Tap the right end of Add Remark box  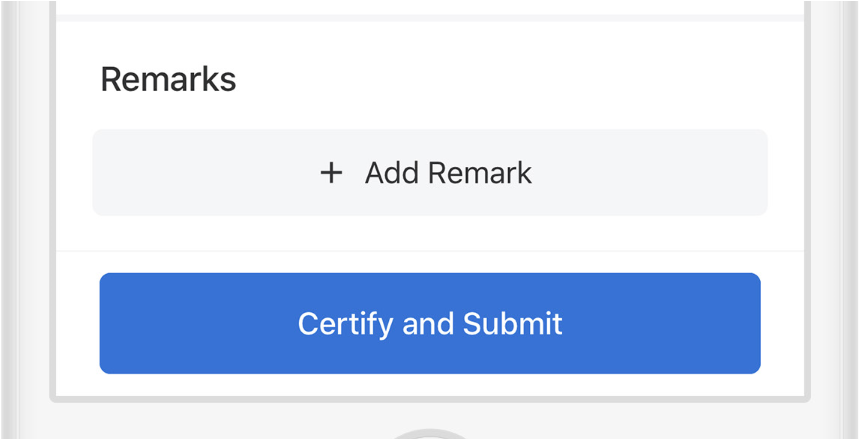(x=750, y=173)
